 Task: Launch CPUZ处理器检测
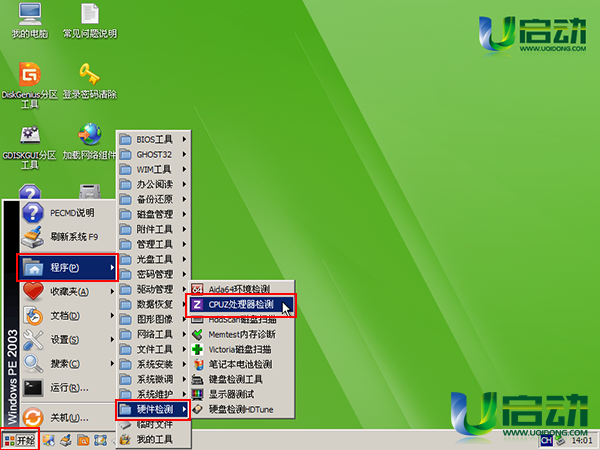click(241, 305)
